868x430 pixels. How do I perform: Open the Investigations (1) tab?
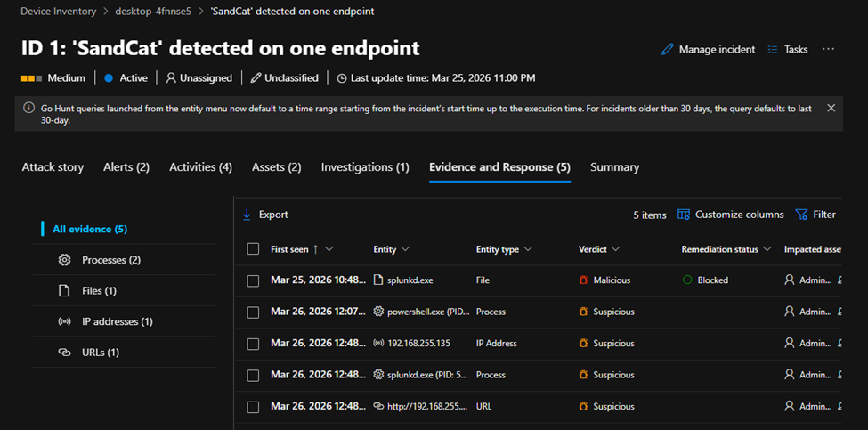[x=365, y=167]
